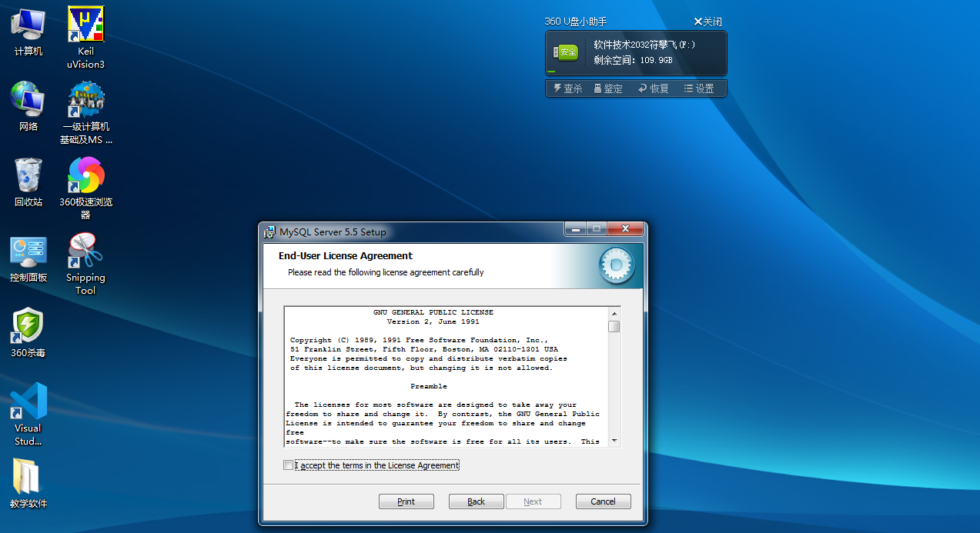
Task: Click the GNU GENERAL PUBLIC LICENSE heading
Action: (x=433, y=312)
